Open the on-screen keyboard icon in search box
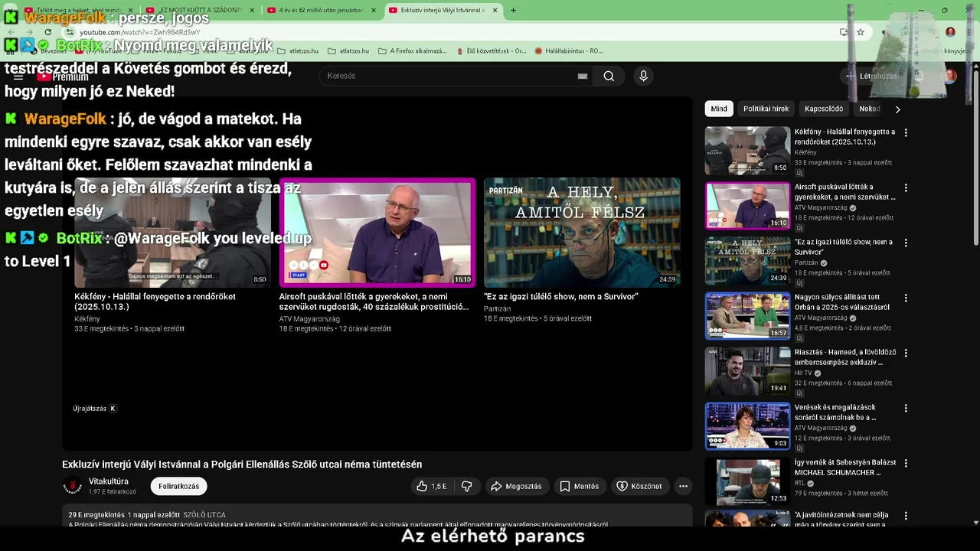This screenshot has width=980, height=551. 583,76
